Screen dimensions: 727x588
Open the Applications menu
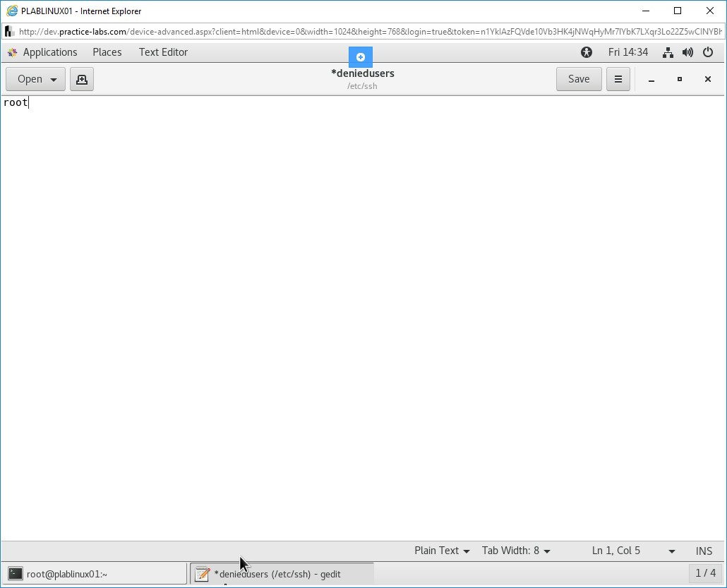49,52
